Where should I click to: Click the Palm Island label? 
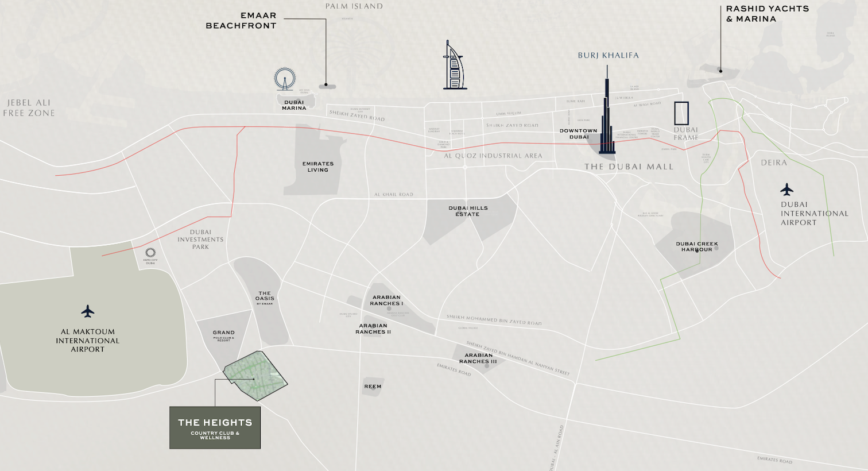[354, 6]
